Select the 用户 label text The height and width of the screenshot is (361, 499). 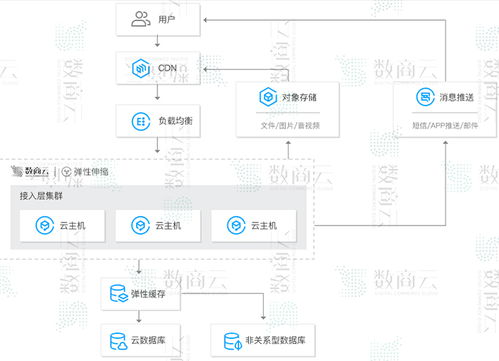click(167, 19)
